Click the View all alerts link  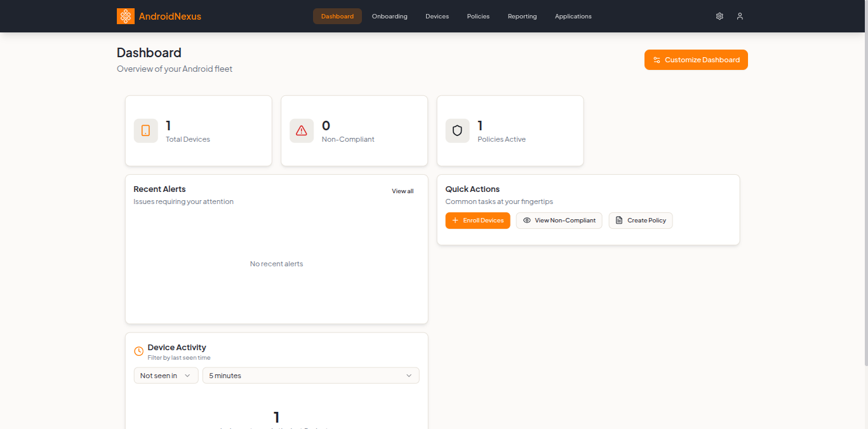coord(402,191)
